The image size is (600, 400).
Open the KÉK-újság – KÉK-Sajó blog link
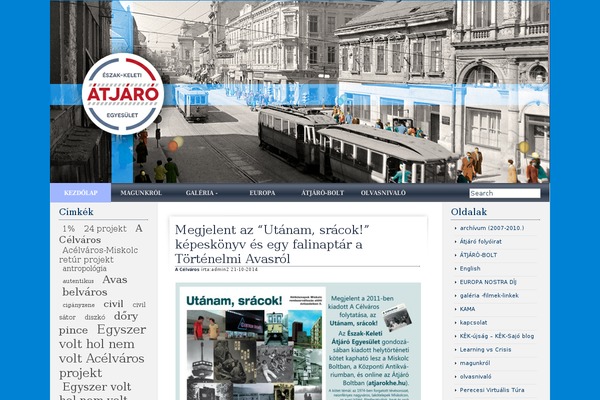[497, 336]
